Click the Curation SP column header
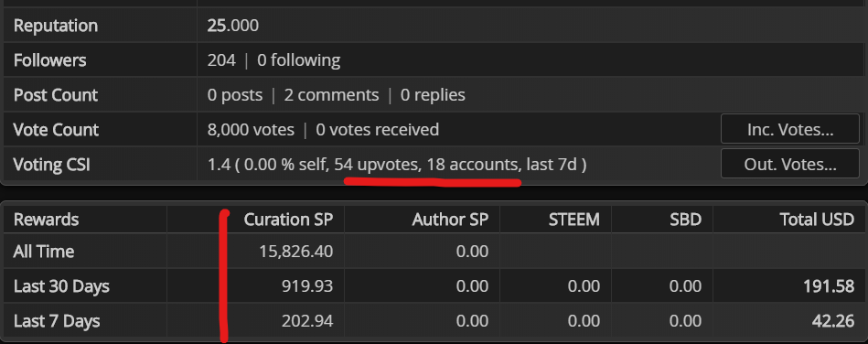868x344 pixels. click(288, 220)
